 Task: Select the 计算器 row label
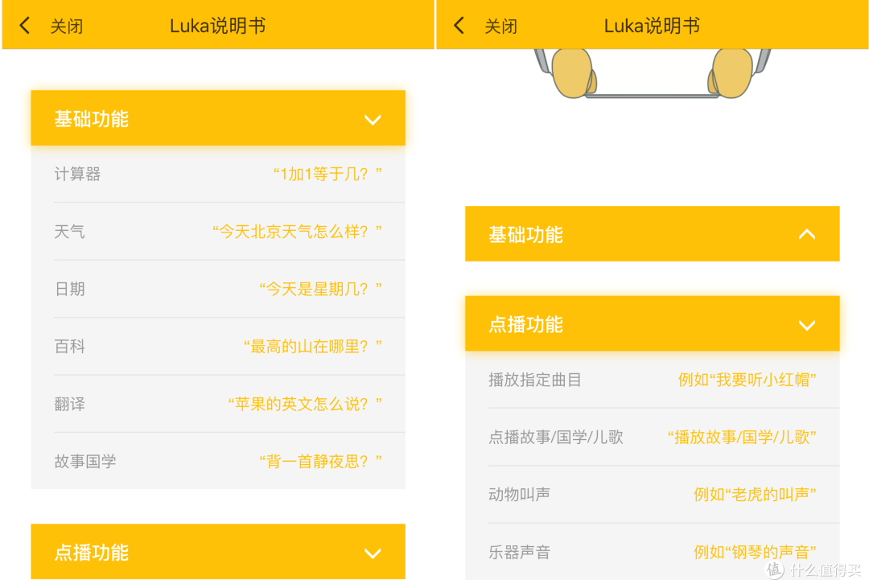click(77, 174)
